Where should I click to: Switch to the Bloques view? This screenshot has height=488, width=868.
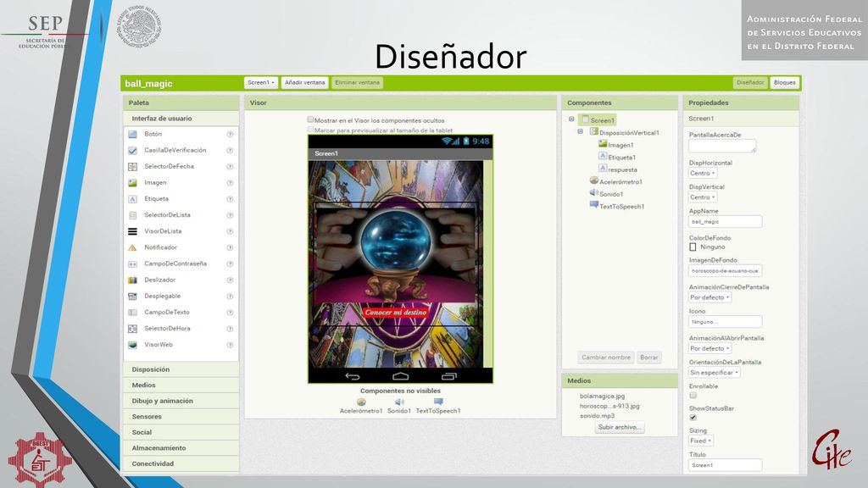[x=784, y=82]
